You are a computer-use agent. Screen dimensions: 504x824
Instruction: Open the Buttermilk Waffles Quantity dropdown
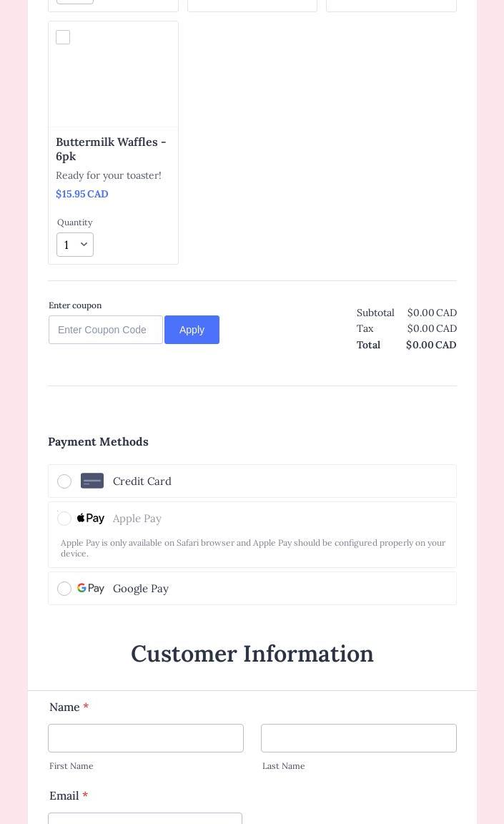tap(75, 245)
